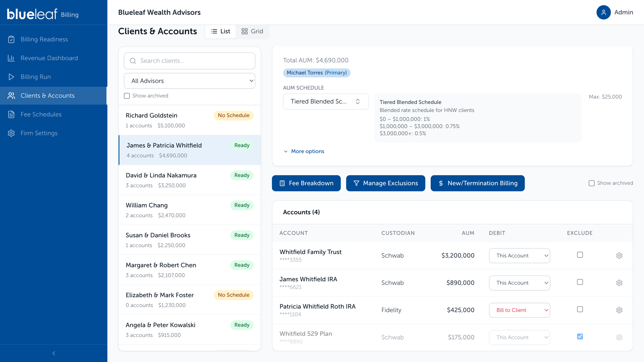The width and height of the screenshot is (644, 362).
Task: Open the Tiered Blended AUM schedule selector
Action: click(326, 101)
